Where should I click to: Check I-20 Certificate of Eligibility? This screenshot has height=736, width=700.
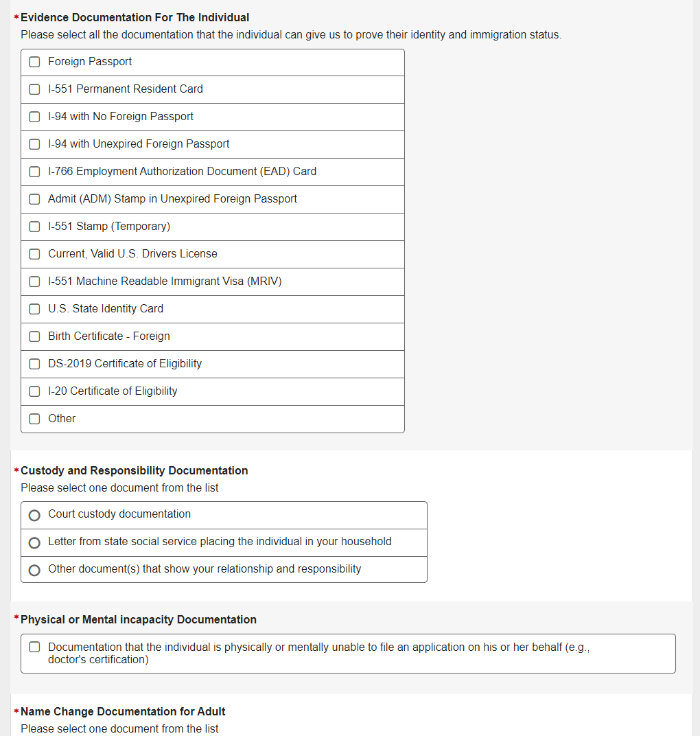[34, 391]
